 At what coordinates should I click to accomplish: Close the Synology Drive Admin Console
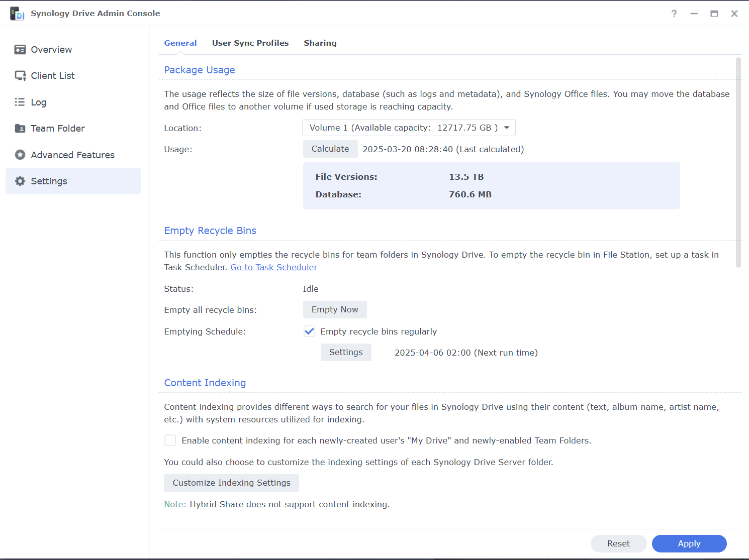point(734,14)
